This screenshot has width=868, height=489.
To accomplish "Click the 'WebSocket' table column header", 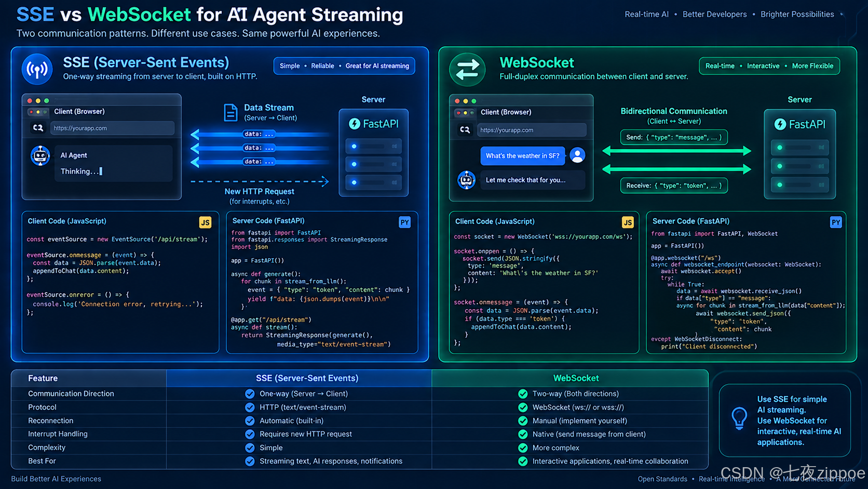I will (x=570, y=378).
